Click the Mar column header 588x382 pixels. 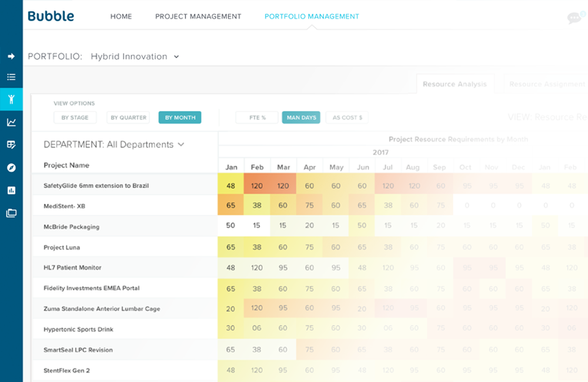pos(283,167)
